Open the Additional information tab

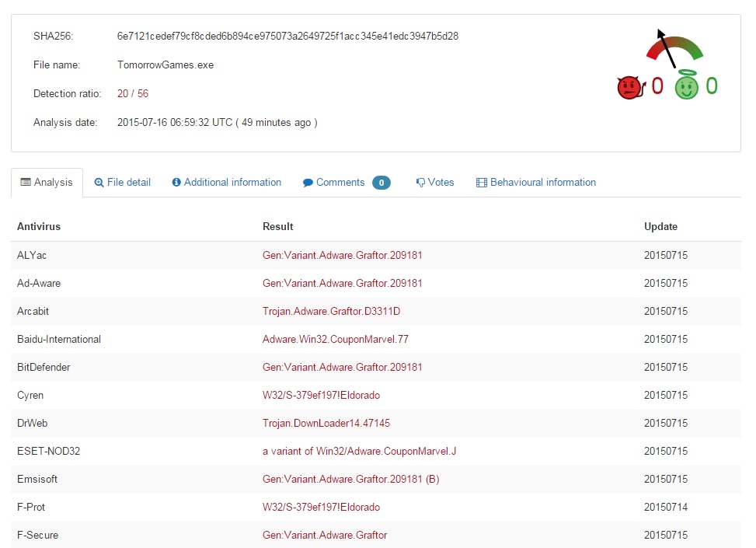click(227, 183)
